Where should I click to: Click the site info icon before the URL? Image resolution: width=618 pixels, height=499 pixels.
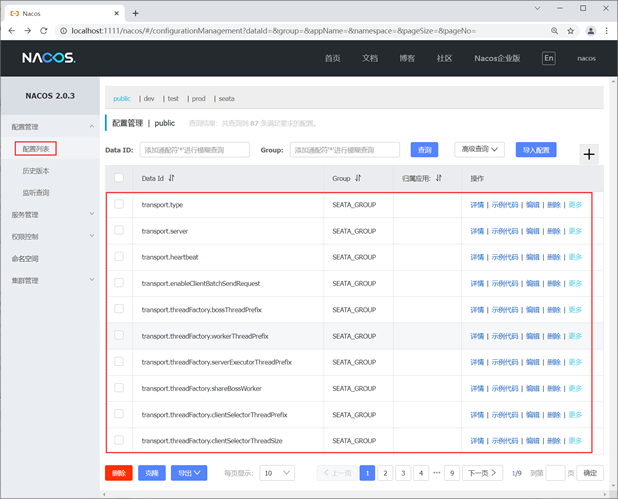63,31
